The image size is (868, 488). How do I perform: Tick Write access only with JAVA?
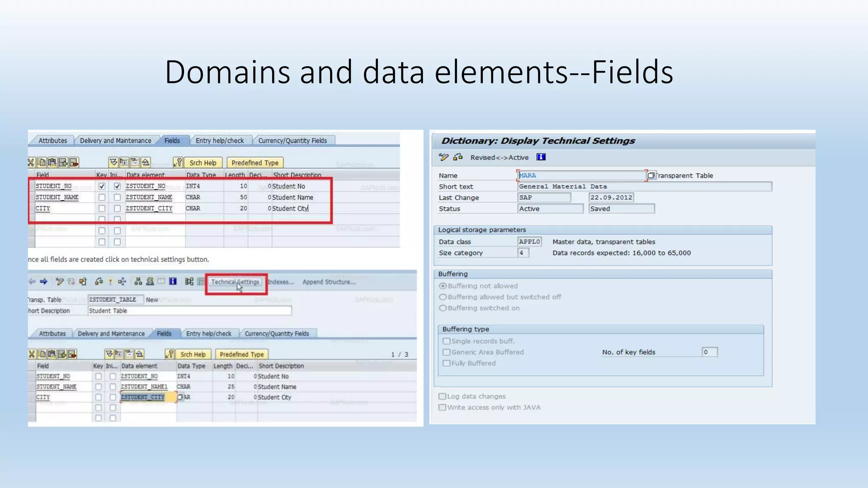442,407
